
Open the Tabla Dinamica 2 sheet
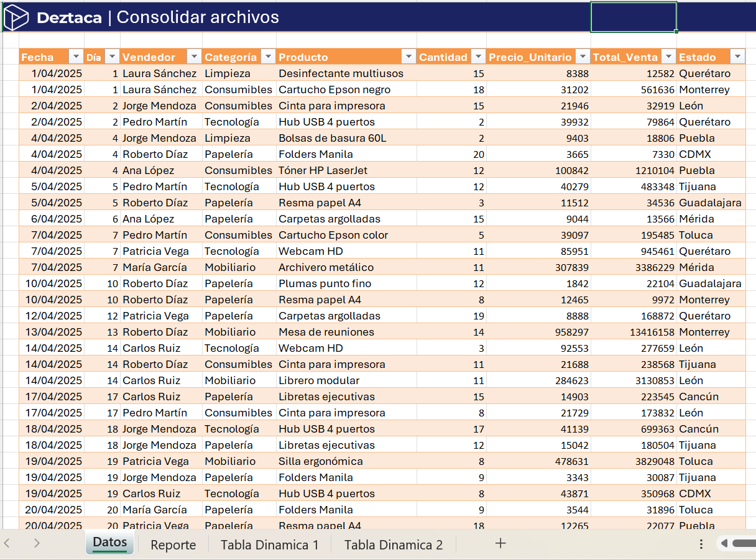pyautogui.click(x=394, y=545)
